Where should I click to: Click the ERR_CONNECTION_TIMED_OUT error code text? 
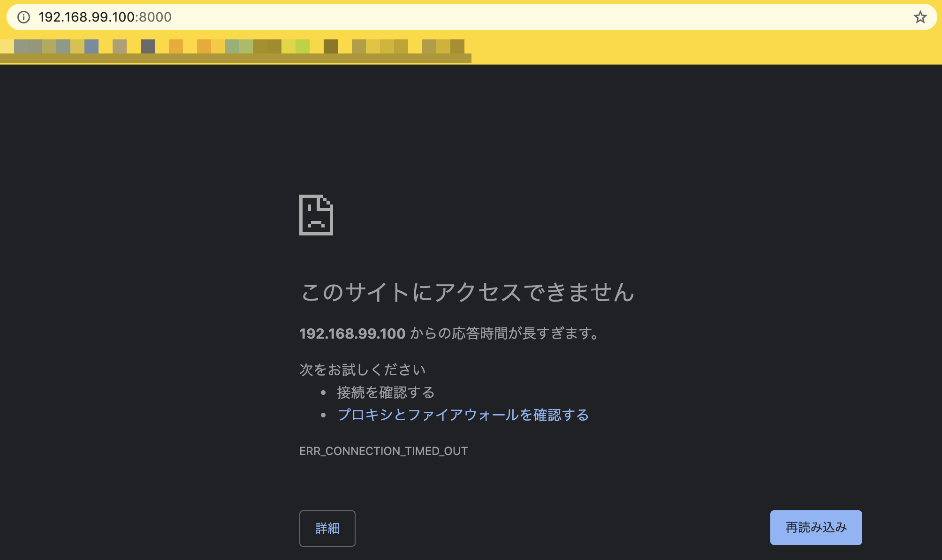(x=383, y=451)
